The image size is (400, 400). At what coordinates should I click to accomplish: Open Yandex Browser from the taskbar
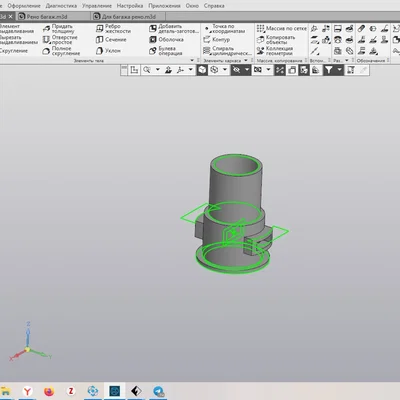pyautogui.click(x=27, y=391)
